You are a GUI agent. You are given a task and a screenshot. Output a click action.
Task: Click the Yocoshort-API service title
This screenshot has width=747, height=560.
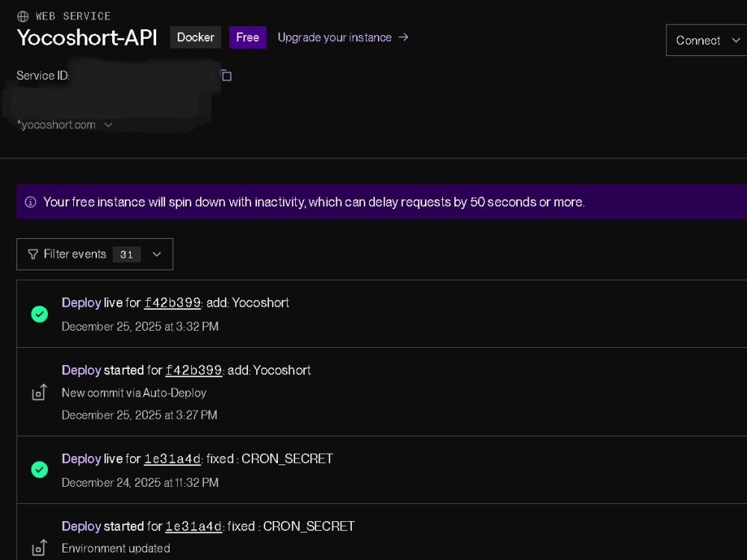[x=87, y=37]
